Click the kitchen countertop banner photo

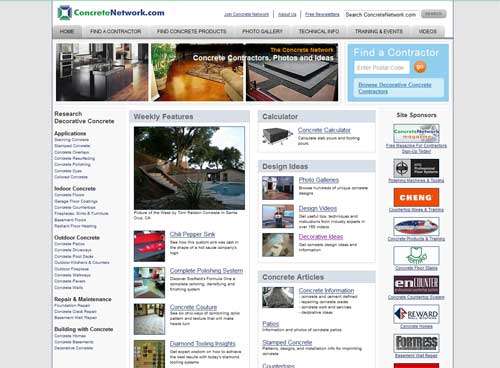click(x=102, y=72)
